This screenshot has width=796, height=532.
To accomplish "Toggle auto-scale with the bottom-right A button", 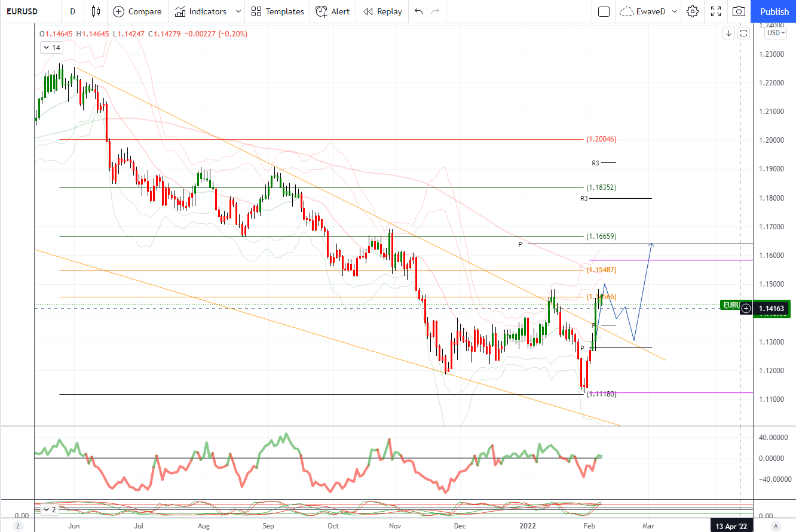I will (776, 526).
